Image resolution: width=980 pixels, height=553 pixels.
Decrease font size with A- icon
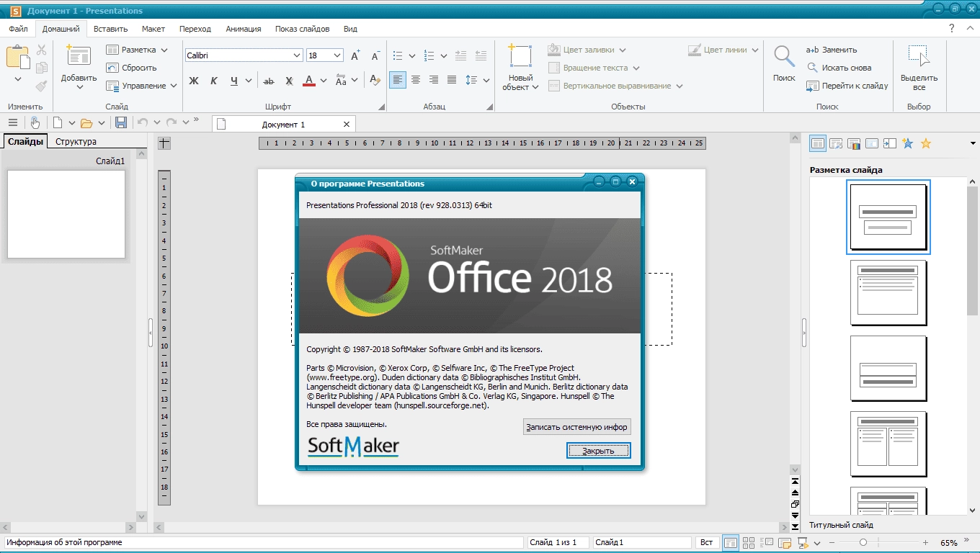(x=375, y=55)
